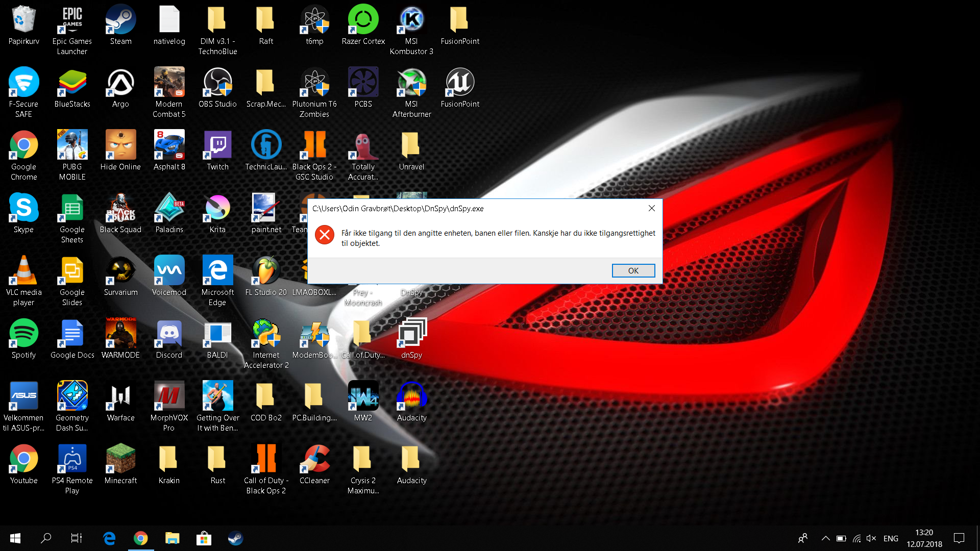Open the Raft folder
Viewport: 980px width, 551px height.
pos(266,26)
